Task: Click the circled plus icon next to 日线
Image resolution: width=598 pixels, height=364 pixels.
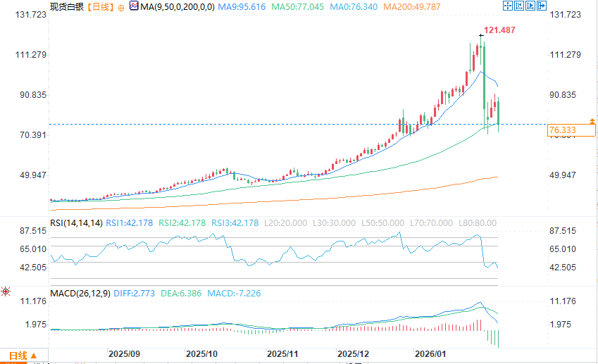Action: pos(121,8)
